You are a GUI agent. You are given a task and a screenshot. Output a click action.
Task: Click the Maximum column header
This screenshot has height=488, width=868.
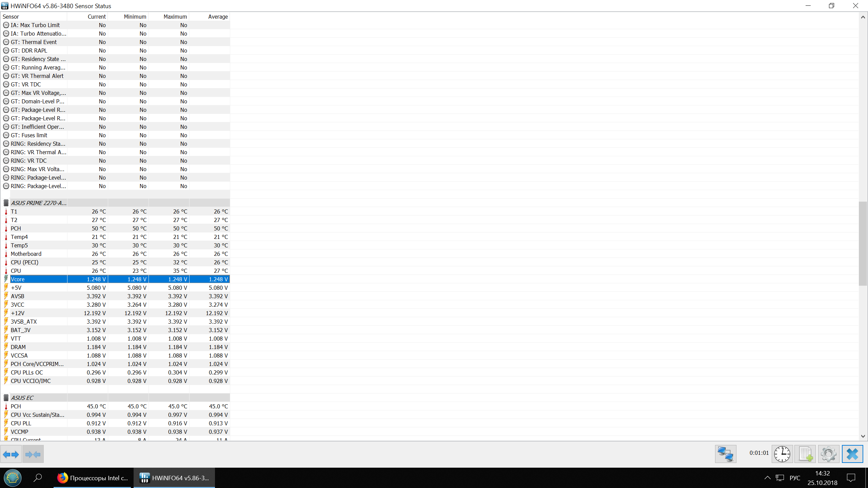[x=175, y=17]
